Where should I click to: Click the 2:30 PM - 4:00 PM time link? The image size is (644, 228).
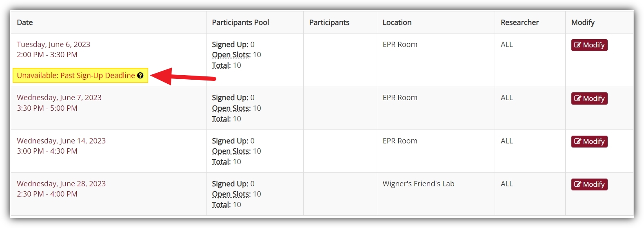click(47, 194)
